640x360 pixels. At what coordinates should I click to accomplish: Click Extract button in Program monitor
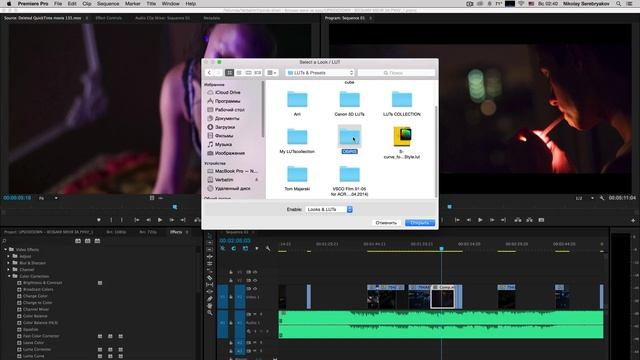click(529, 220)
